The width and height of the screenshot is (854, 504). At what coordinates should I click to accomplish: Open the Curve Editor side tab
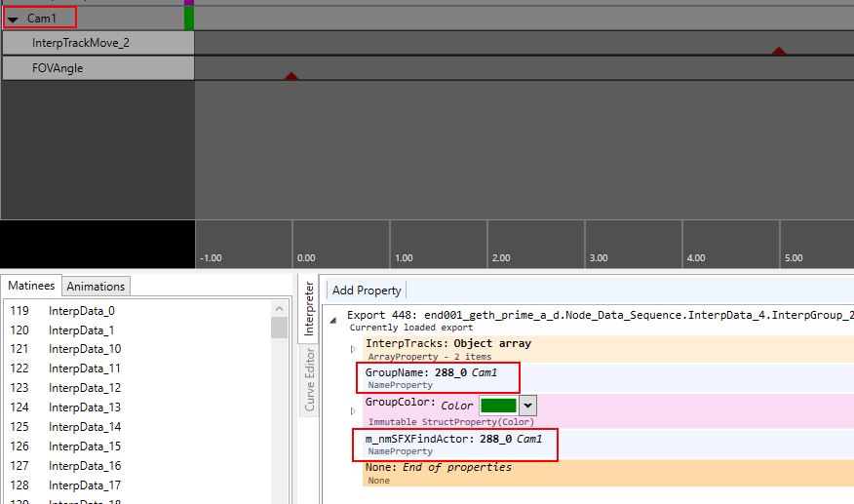[x=309, y=380]
